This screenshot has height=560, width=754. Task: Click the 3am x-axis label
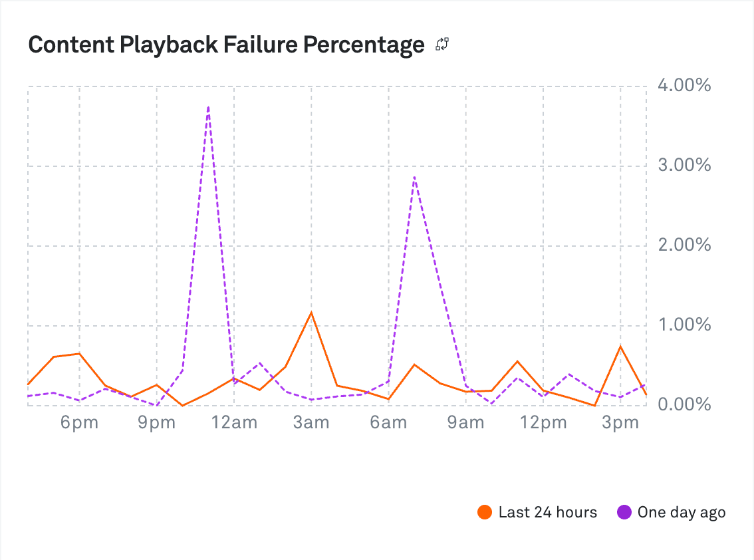311,423
